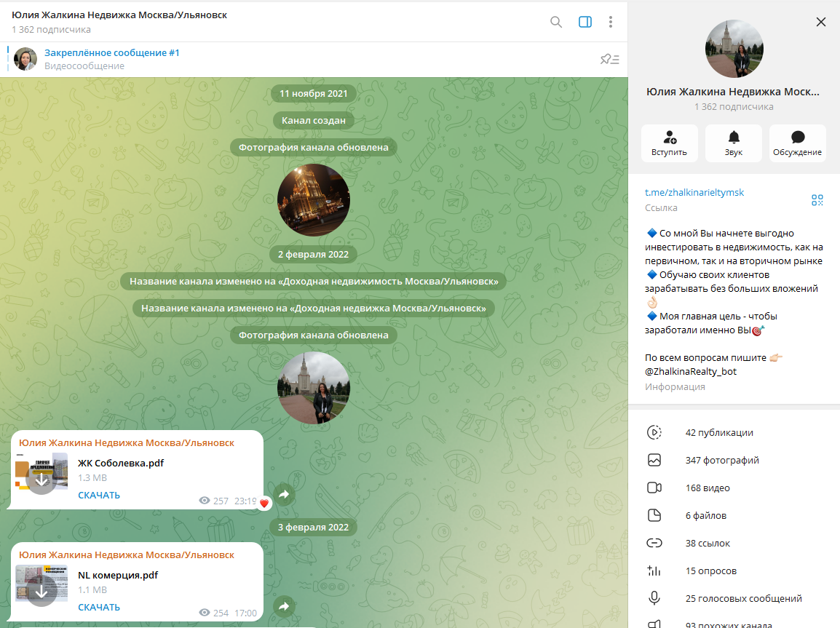The width and height of the screenshot is (840, 628).
Task: Open @ZhalkinaRealty_bot mention
Action: pyautogui.click(x=691, y=372)
